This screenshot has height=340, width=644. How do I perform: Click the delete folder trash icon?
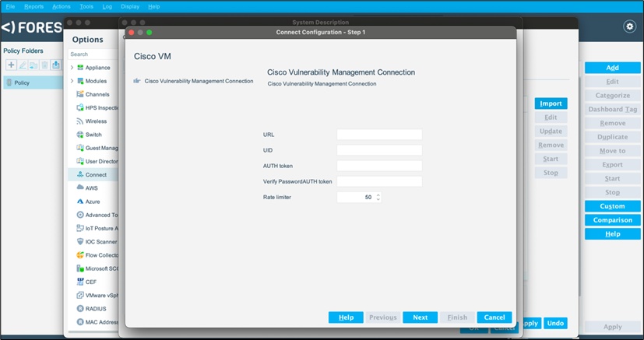point(44,65)
